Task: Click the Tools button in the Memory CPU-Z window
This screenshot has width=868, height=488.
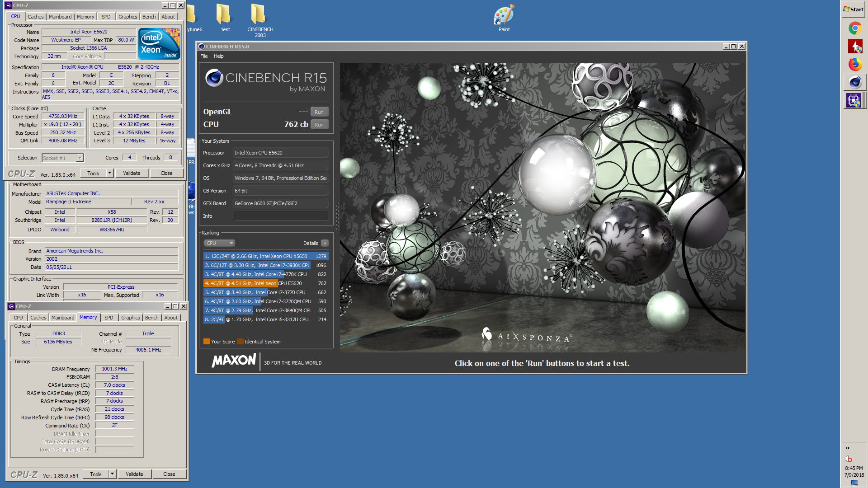Action: 96,474
